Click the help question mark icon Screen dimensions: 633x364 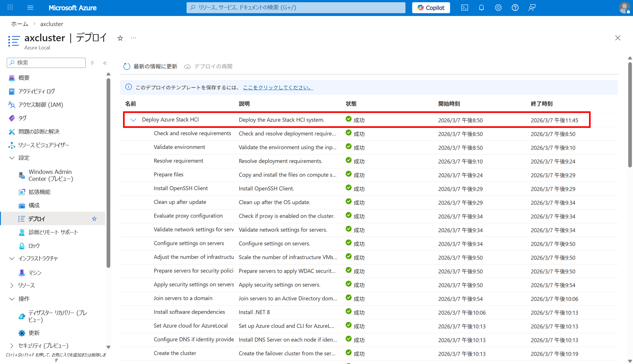pyautogui.click(x=515, y=8)
